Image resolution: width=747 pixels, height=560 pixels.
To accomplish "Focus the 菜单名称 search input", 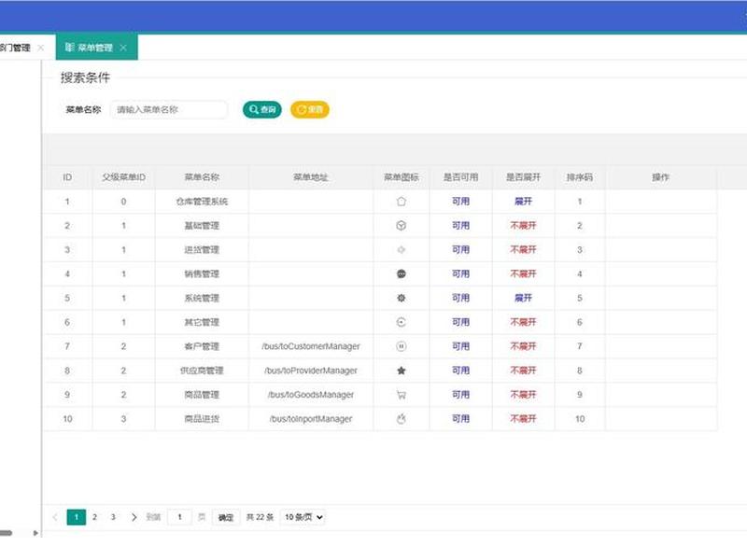I will click(169, 109).
